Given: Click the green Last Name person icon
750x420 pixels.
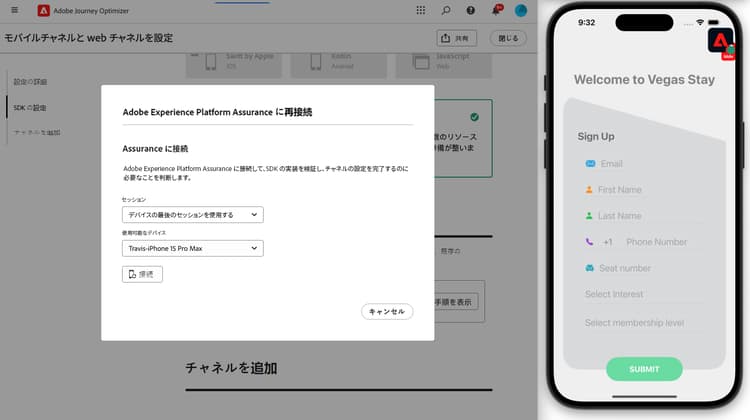Looking at the screenshot, I should 589,216.
